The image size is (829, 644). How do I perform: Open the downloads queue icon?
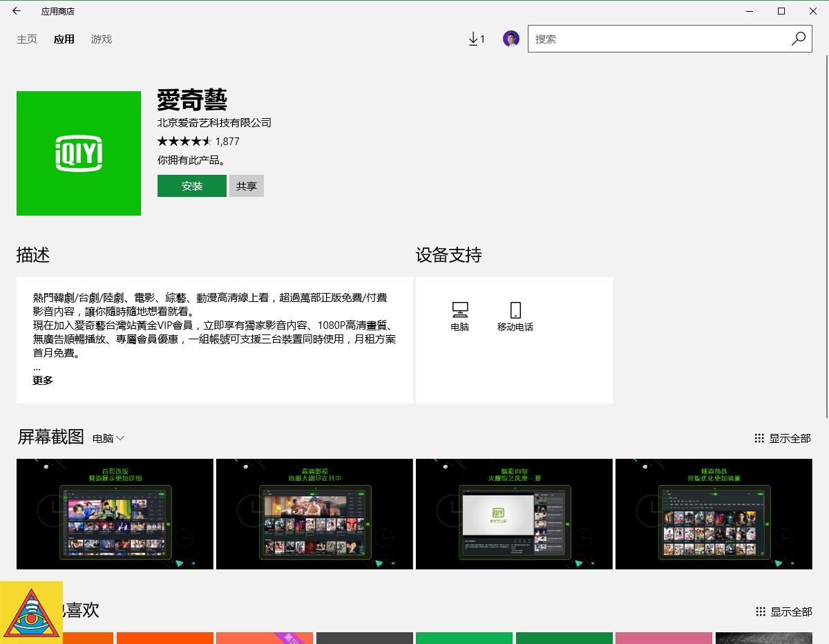[x=475, y=39]
